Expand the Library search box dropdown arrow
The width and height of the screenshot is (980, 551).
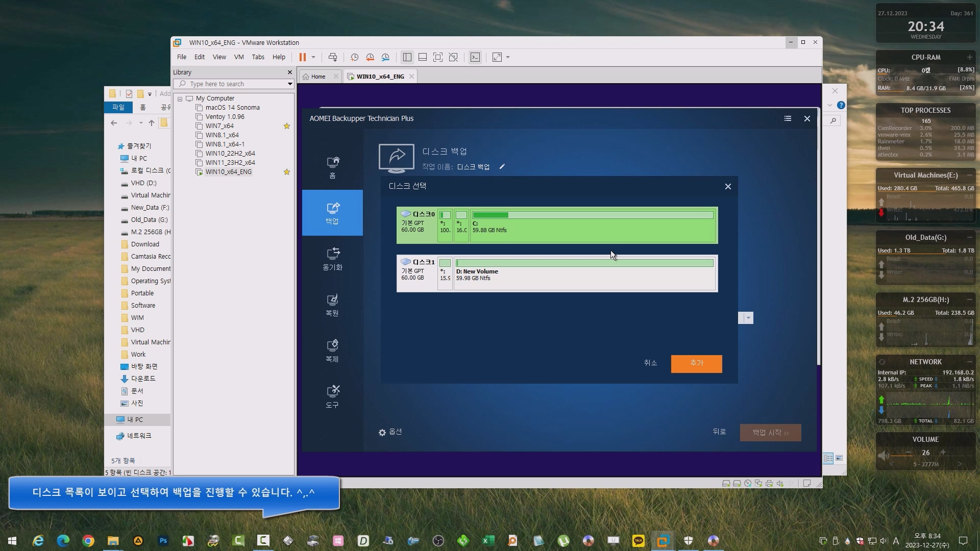click(x=289, y=84)
